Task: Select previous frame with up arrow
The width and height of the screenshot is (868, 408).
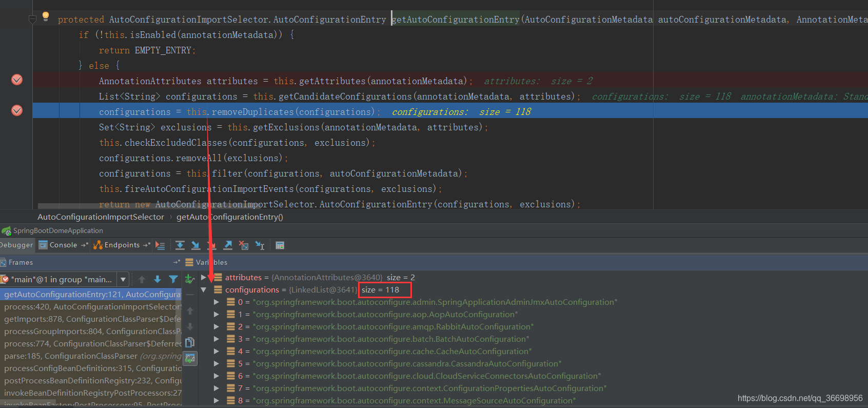Action: coord(142,280)
